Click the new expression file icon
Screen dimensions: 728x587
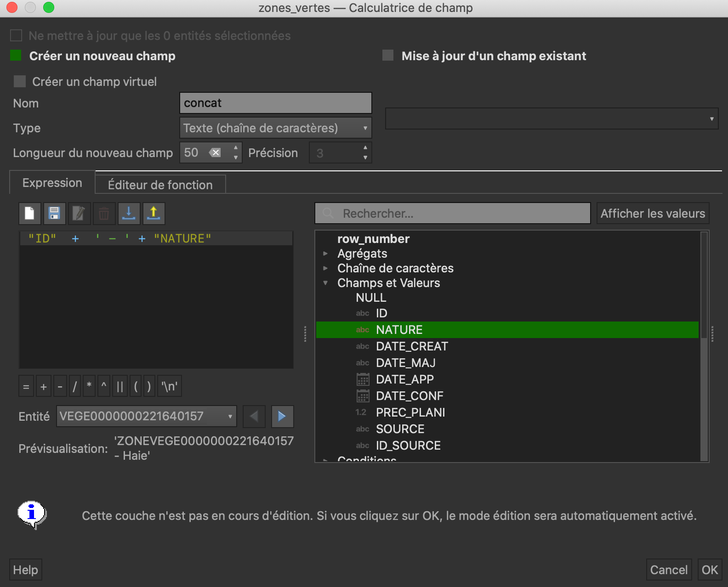tap(30, 214)
